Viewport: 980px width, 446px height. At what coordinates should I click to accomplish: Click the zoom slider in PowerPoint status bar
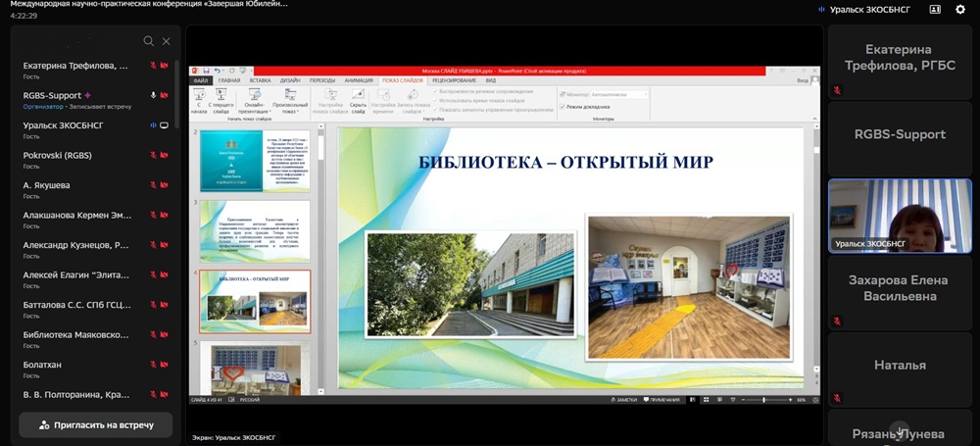[x=762, y=400]
